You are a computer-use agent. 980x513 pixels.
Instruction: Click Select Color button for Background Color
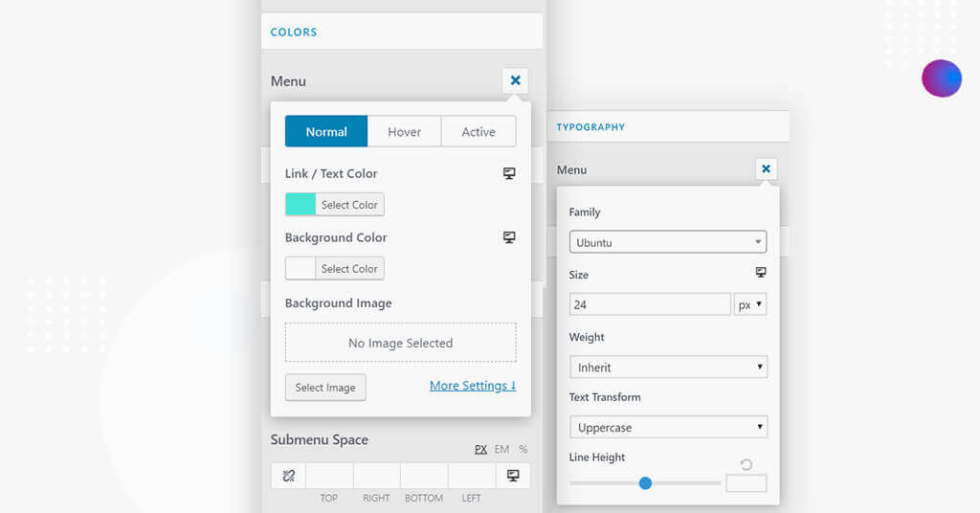pyautogui.click(x=349, y=269)
